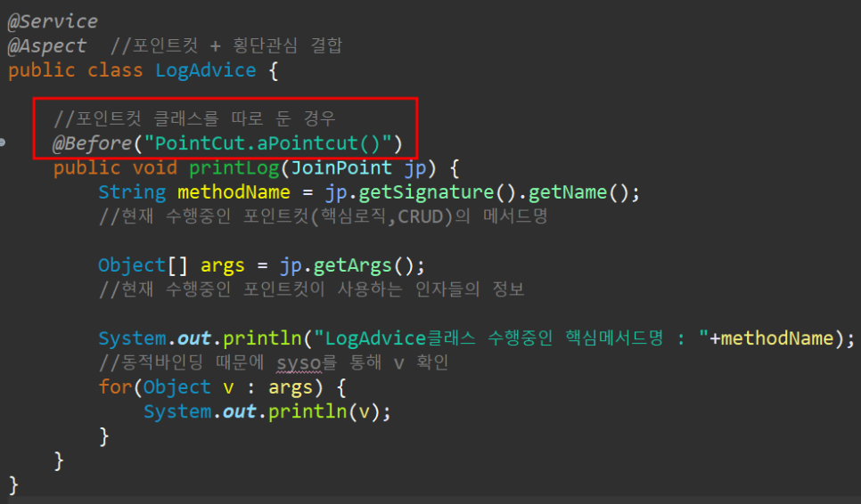Click the comment //포인트컷 클래스를 따로 둔 경우
861x504 pixels.
pos(194,118)
